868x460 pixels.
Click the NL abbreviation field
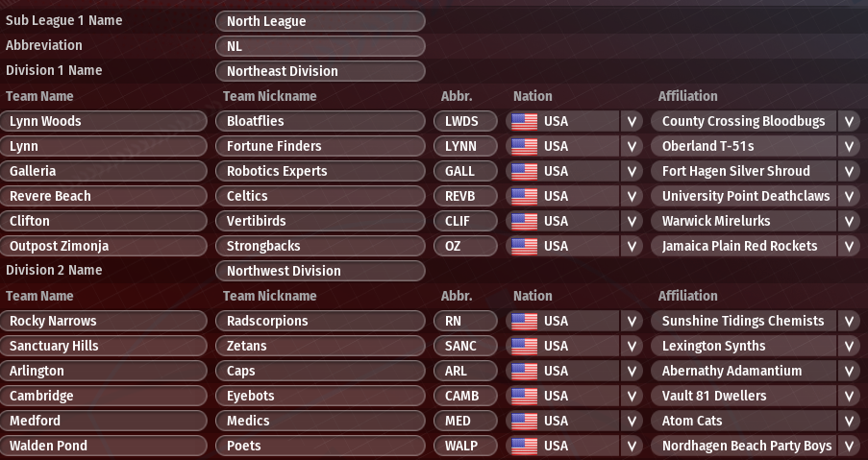[320, 46]
